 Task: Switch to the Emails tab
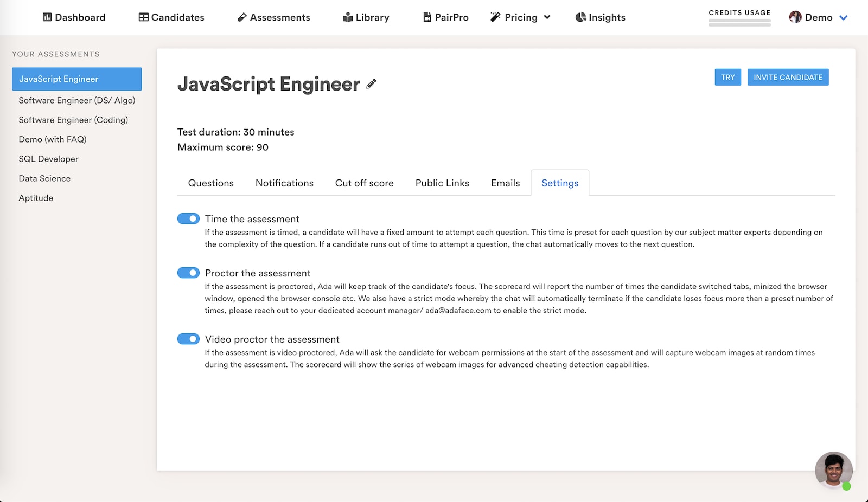point(505,183)
